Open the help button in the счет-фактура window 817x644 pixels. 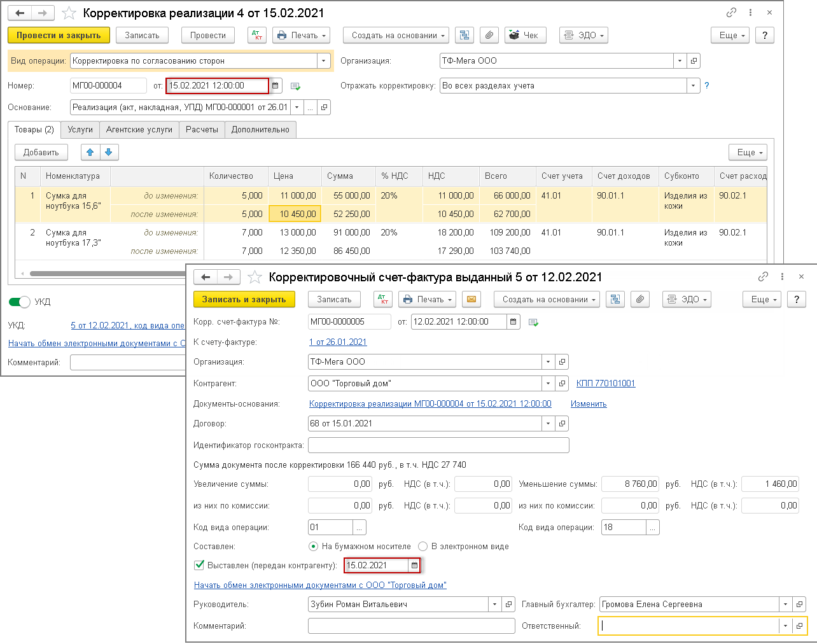(x=797, y=299)
